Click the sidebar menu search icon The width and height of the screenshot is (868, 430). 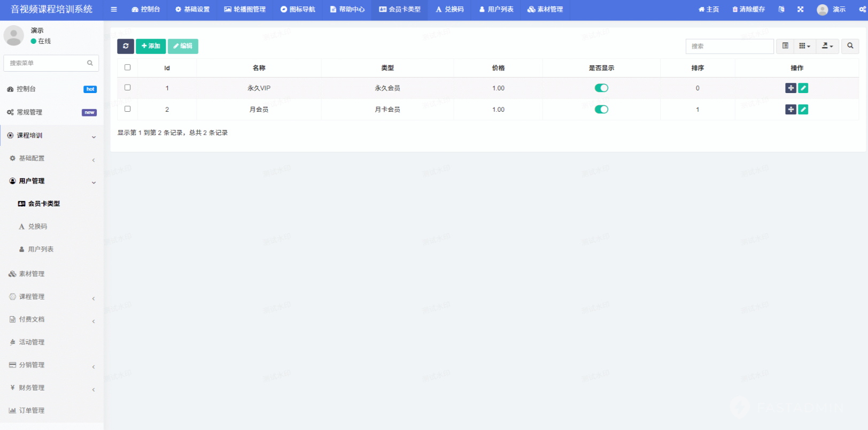(x=90, y=63)
